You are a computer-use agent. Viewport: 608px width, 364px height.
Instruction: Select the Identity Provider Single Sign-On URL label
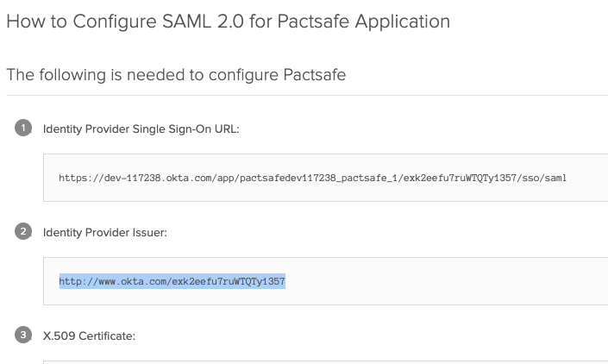141,129
